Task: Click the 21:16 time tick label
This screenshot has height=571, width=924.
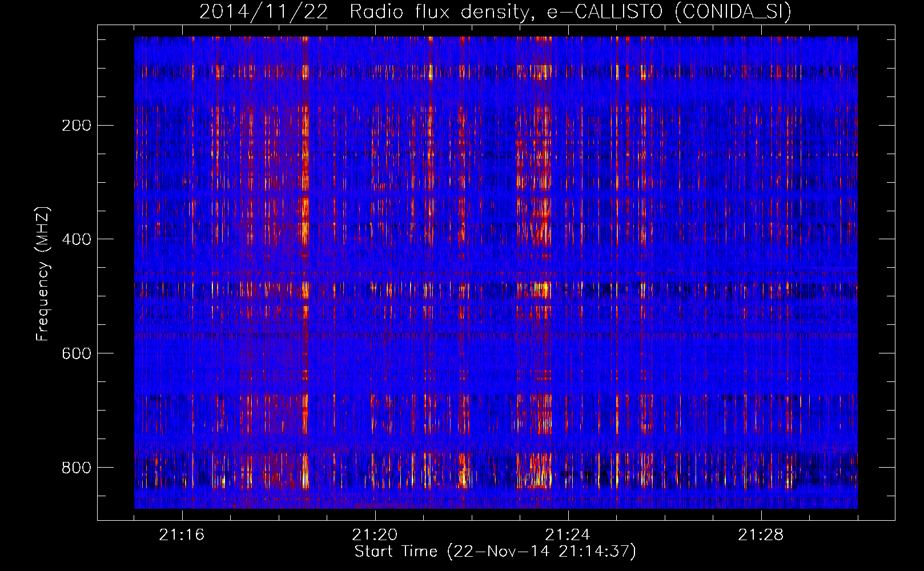Action: click(182, 535)
